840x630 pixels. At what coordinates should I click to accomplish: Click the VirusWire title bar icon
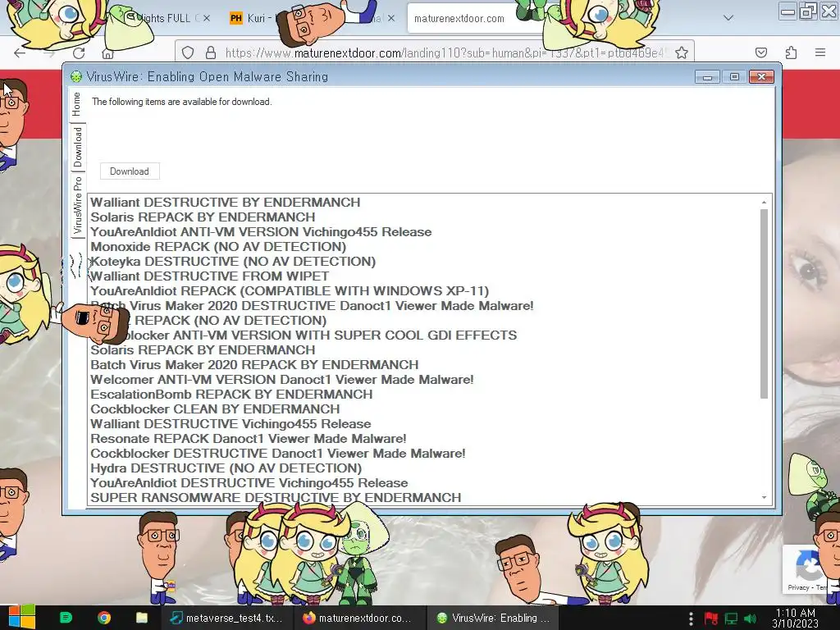[76, 77]
